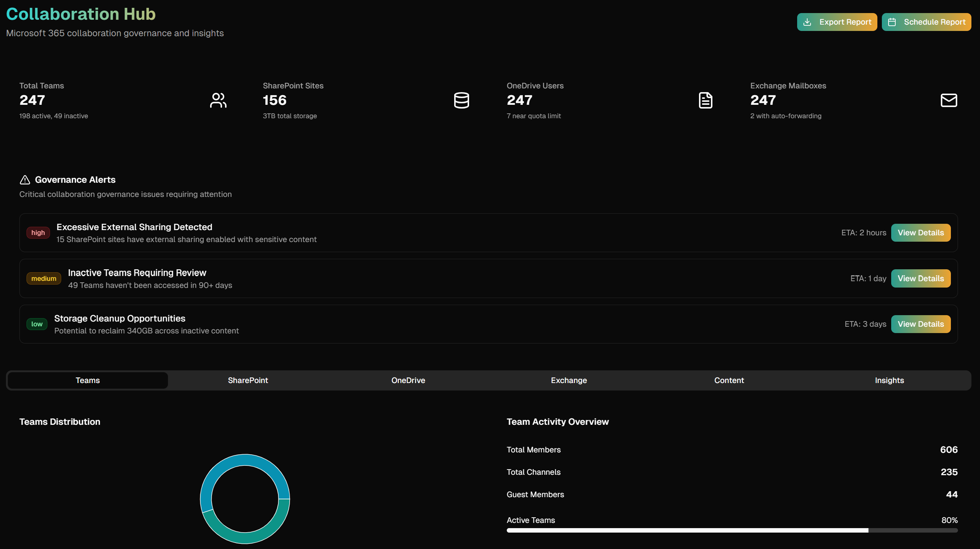Select the Total Teams people icon
The height and width of the screenshot is (549, 980).
click(218, 100)
